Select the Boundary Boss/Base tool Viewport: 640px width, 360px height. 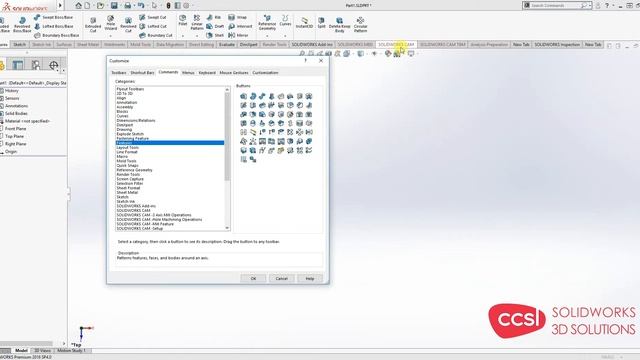click(x=56, y=35)
